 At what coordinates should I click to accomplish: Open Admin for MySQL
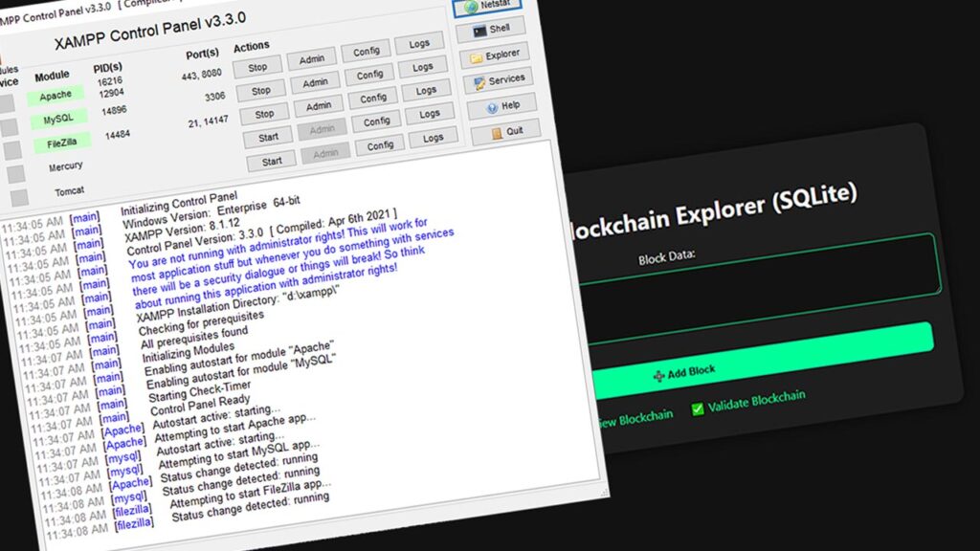tap(316, 83)
